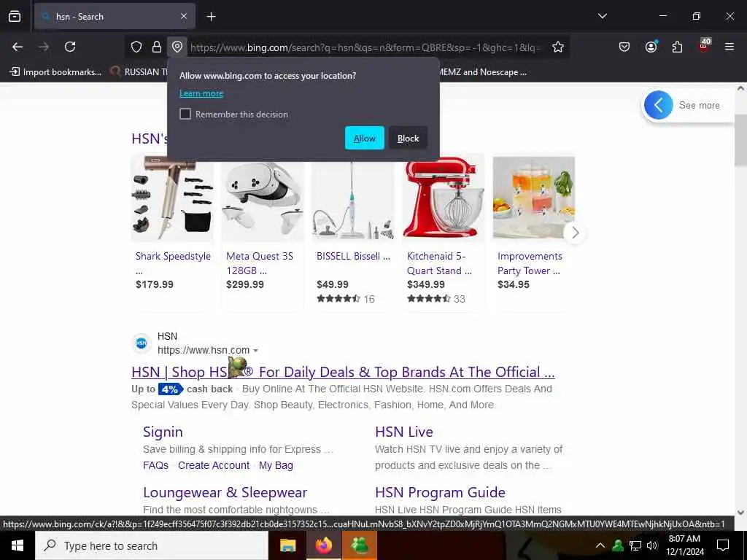The width and height of the screenshot is (747, 560).
Task: Open HSN Program Guide sitelink
Action: pyautogui.click(x=440, y=492)
